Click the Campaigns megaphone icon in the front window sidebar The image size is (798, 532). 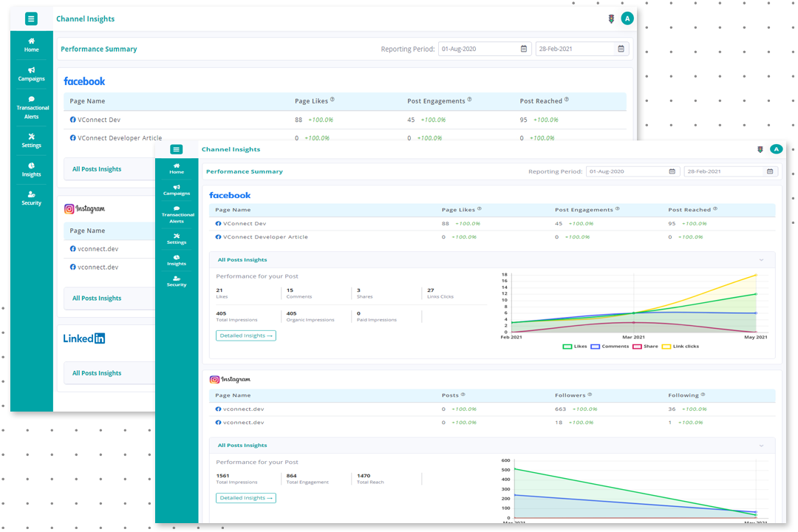pos(177,188)
